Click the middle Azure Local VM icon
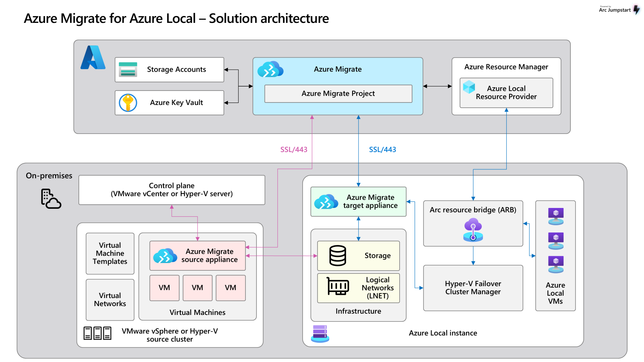This screenshot has height=362, width=644. [x=556, y=241]
